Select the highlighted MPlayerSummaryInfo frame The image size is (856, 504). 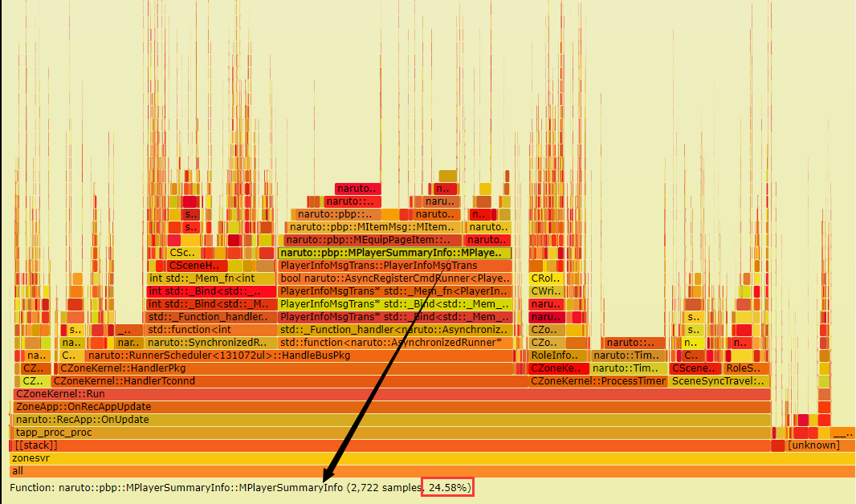[395, 253]
